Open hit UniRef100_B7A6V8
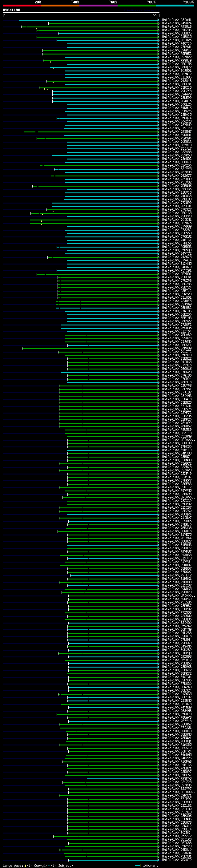The image size is (197, 868). tap(176, 372)
